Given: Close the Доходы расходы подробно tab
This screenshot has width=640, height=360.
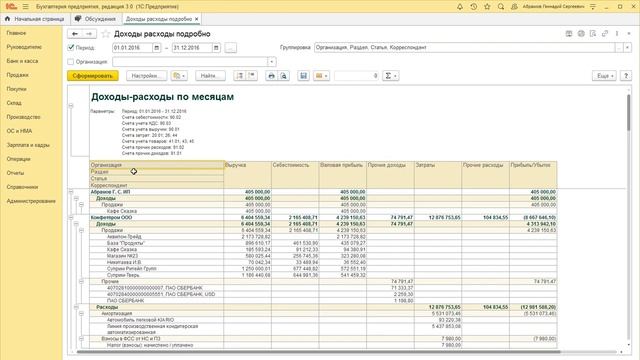Looking at the screenshot, I should 197,19.
